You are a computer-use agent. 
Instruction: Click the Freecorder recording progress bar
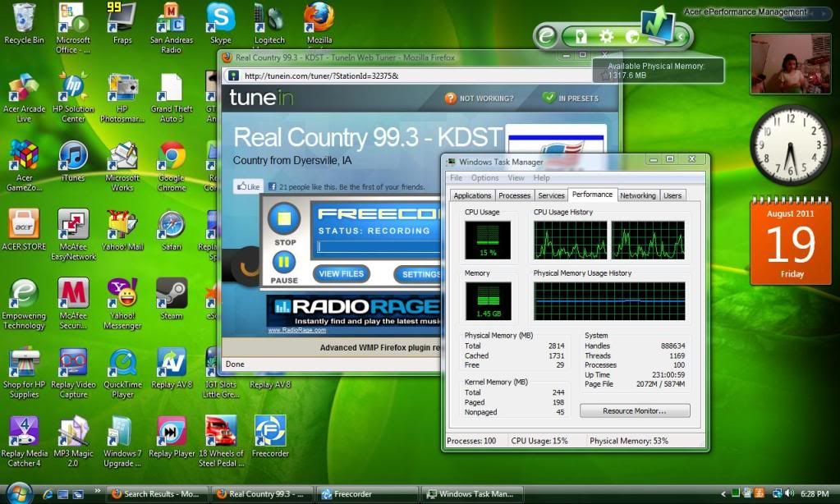pos(378,246)
